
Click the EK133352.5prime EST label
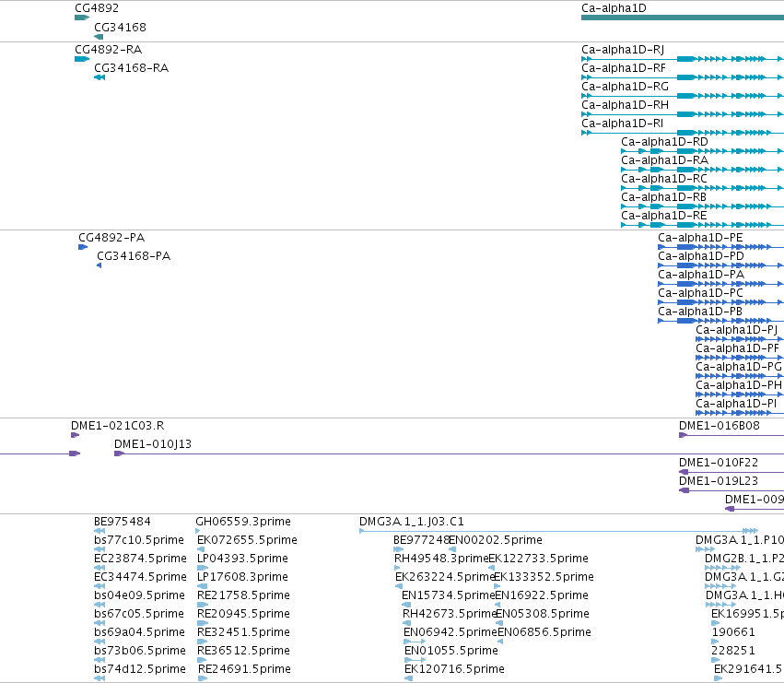(544, 577)
